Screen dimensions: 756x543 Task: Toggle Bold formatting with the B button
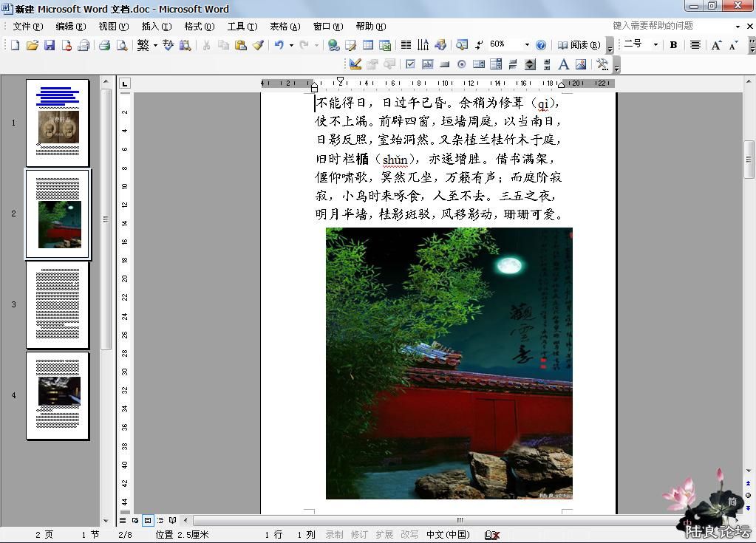click(x=673, y=45)
